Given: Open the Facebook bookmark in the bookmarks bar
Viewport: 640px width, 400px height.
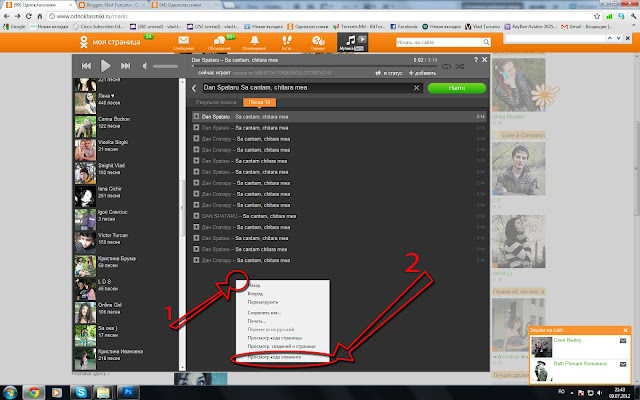Looking at the screenshot, I should coord(404,27).
